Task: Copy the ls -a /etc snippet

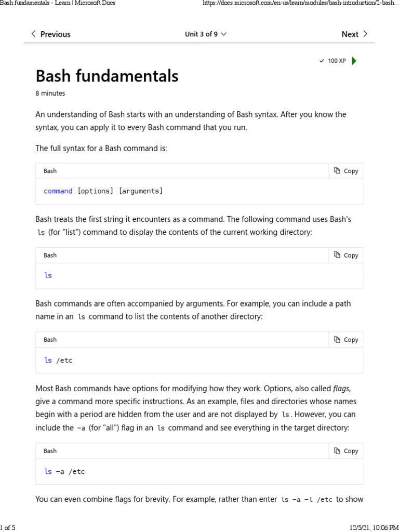Action: point(346,451)
